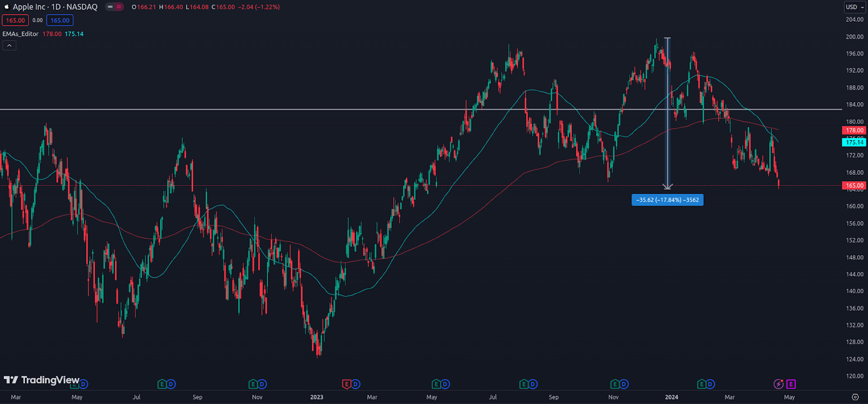This screenshot has height=404, width=868.
Task: Open the July 2022 earnings E marker
Action: 162,384
